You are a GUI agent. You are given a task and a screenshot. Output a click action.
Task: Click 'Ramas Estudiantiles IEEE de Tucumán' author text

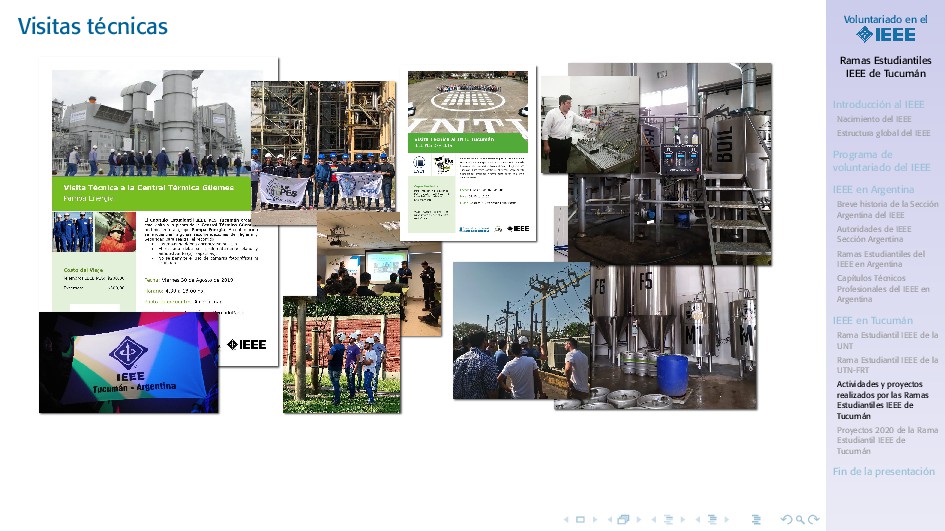click(885, 67)
